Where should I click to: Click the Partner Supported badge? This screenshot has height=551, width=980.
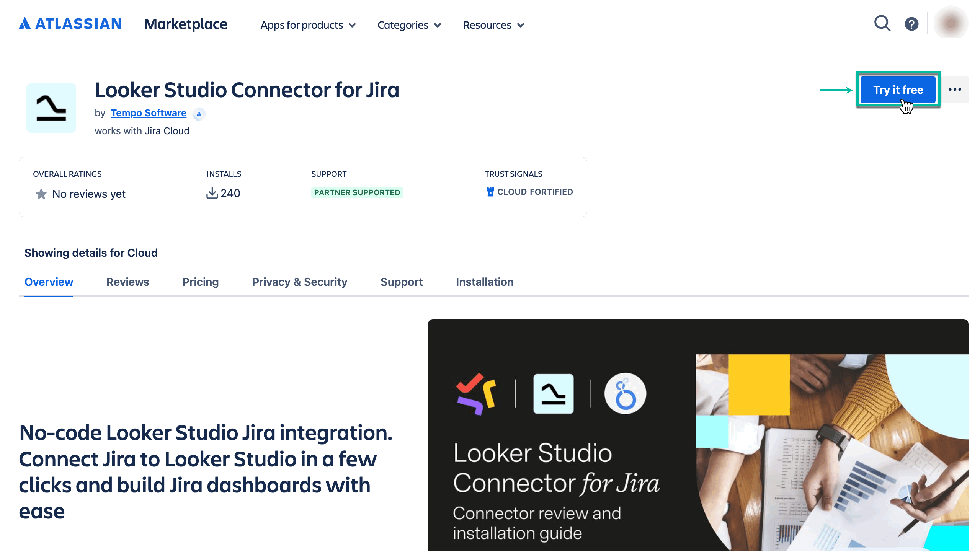[x=357, y=192]
